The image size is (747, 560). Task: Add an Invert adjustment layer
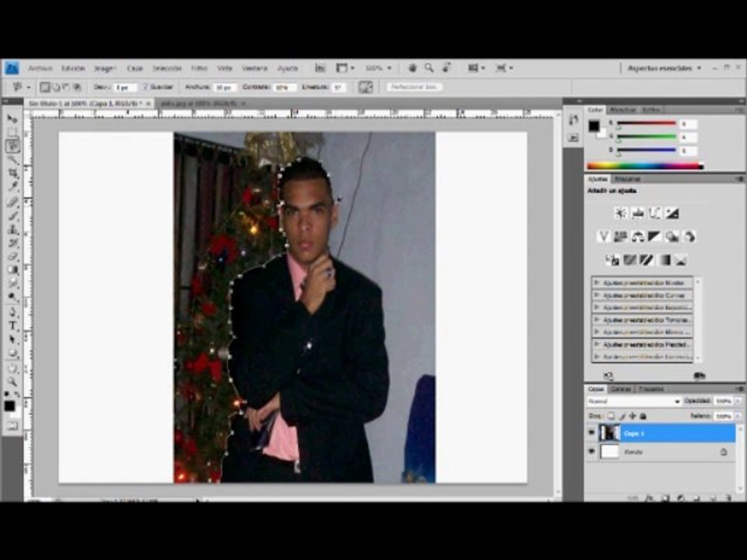(x=612, y=260)
